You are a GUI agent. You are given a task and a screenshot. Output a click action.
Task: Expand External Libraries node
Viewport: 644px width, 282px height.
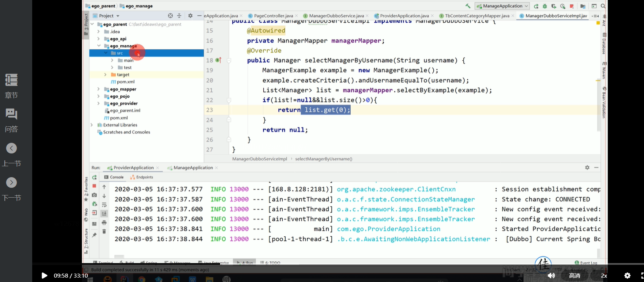pos(92,125)
